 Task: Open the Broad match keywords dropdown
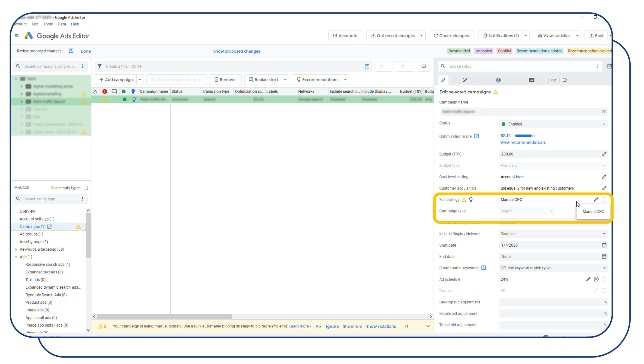553,268
